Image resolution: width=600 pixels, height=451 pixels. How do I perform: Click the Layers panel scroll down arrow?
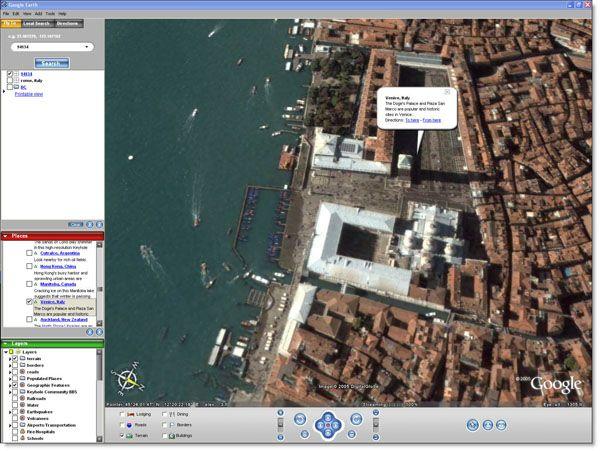(99, 439)
